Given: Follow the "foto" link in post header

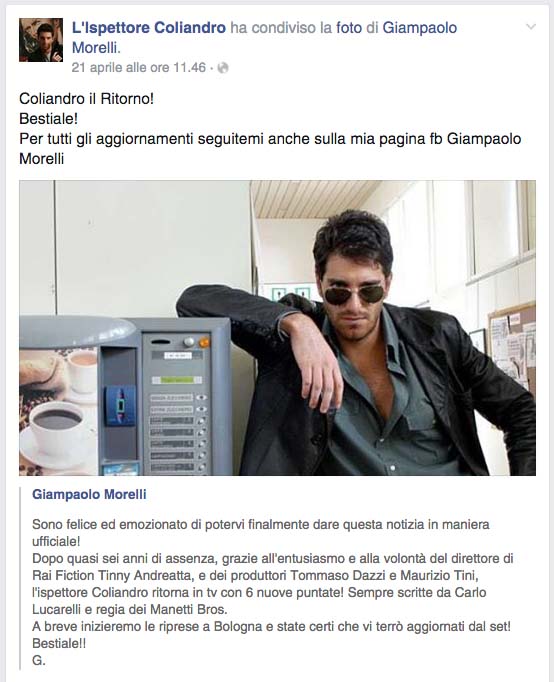Looking at the screenshot, I should (x=349, y=28).
